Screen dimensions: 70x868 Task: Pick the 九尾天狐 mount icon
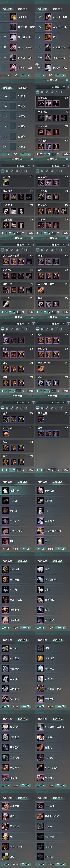(5, 490)
